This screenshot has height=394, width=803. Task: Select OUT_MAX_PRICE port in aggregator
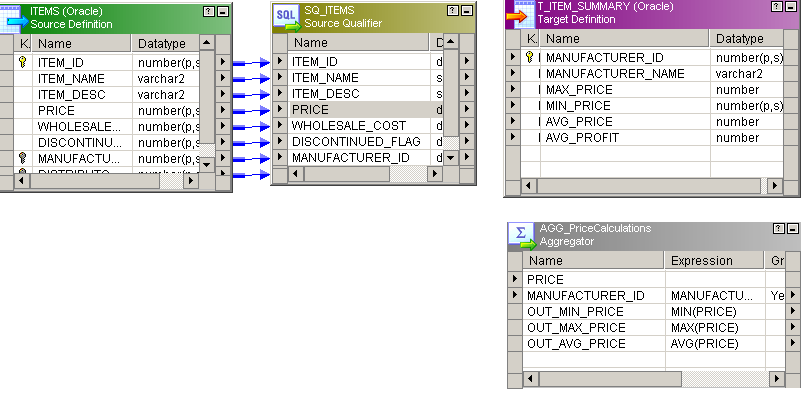[x=653, y=327]
